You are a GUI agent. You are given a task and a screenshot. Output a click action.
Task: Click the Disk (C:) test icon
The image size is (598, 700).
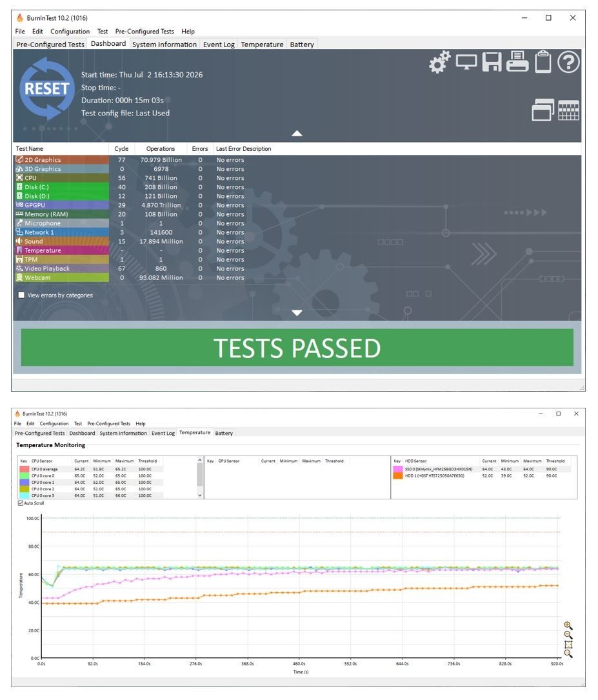click(19, 186)
